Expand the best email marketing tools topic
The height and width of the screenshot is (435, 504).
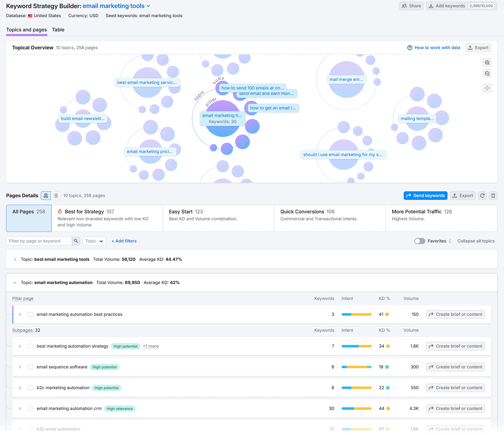14,259
